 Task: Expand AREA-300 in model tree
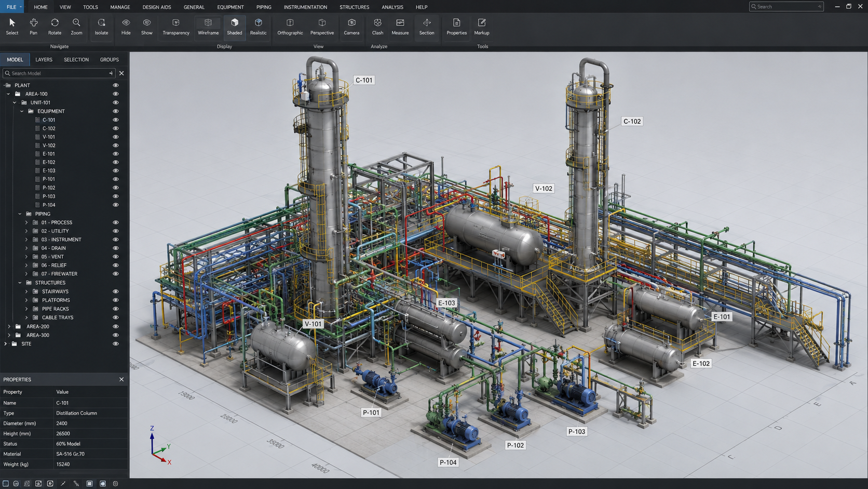[9, 335]
